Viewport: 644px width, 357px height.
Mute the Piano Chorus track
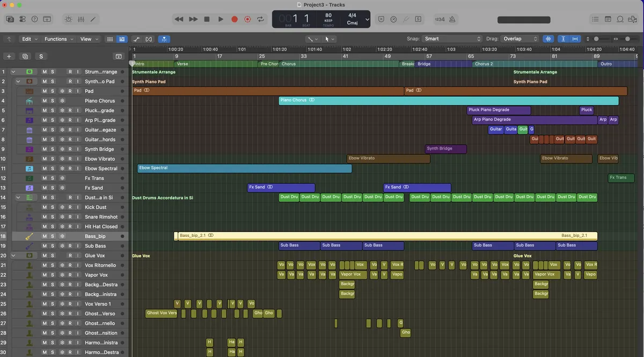pyautogui.click(x=45, y=101)
